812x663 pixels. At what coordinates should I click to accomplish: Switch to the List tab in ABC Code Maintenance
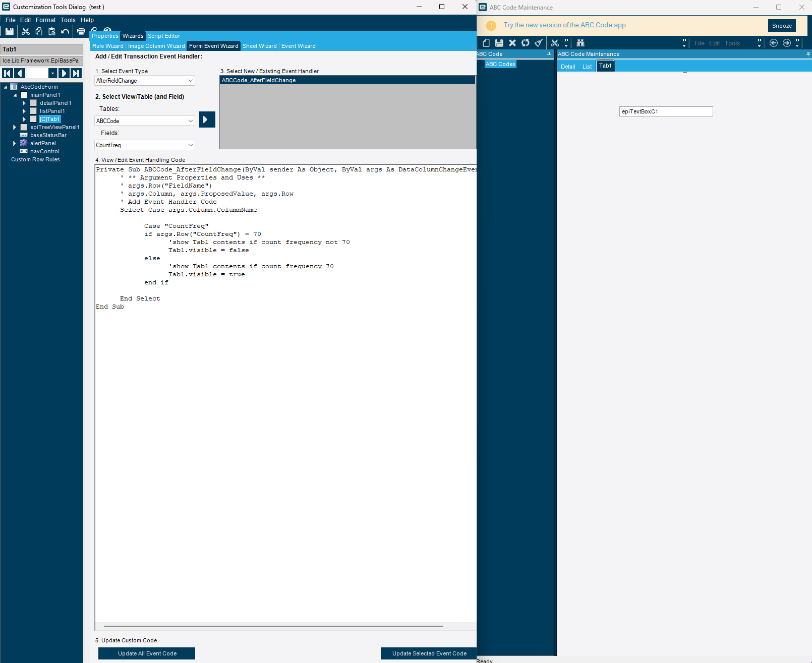(x=587, y=67)
